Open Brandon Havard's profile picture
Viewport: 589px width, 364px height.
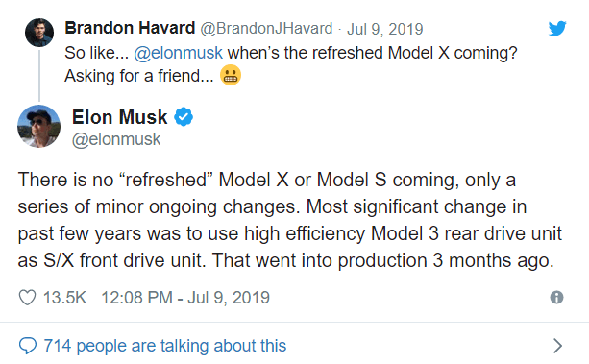coord(39,33)
